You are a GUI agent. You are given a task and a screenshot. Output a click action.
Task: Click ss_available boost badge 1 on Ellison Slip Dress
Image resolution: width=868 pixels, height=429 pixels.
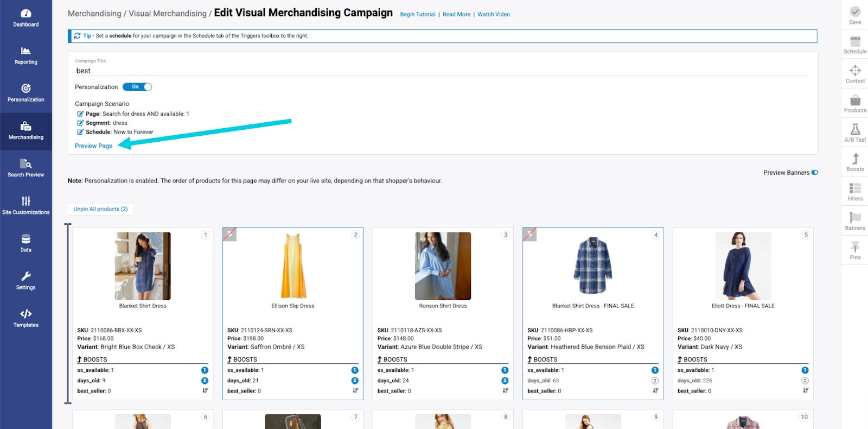(x=355, y=370)
